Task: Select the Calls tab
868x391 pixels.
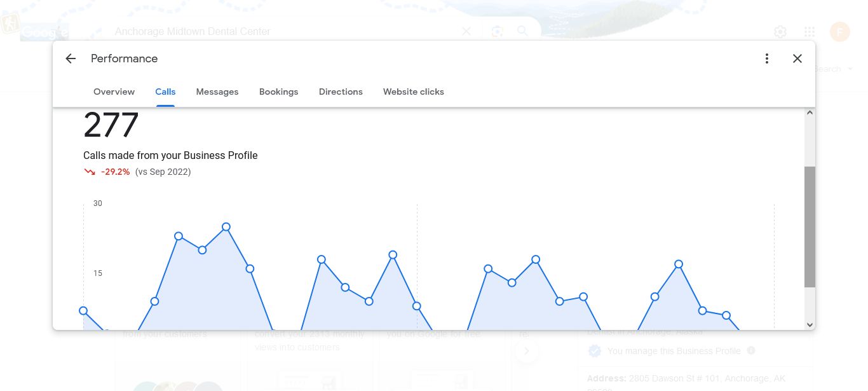Action: (x=165, y=92)
